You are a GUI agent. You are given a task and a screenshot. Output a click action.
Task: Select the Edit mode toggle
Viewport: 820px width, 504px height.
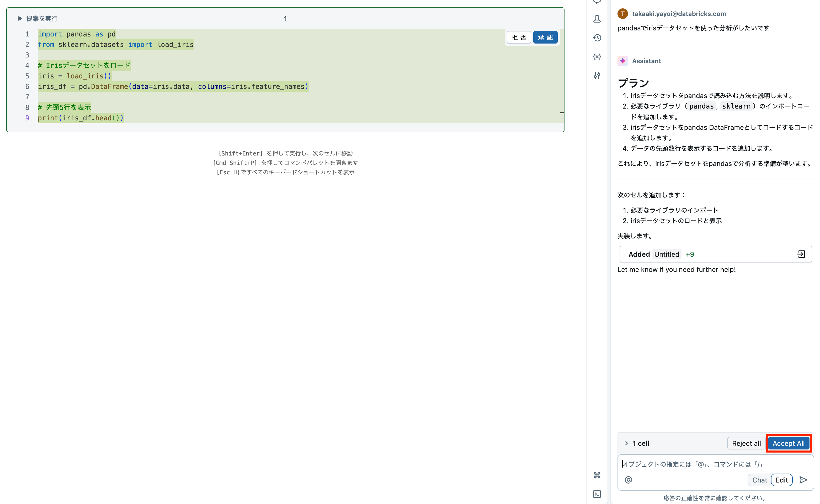[782, 480]
